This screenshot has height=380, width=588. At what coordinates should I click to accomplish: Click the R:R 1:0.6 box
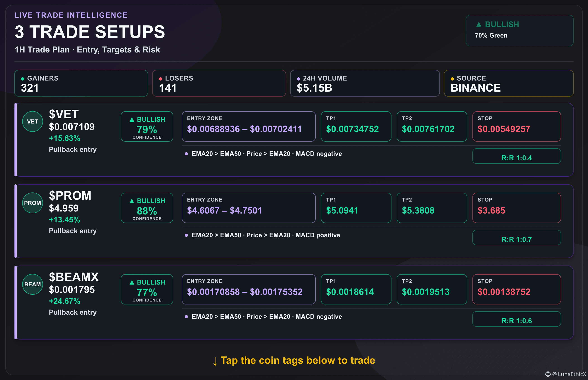[517, 319]
